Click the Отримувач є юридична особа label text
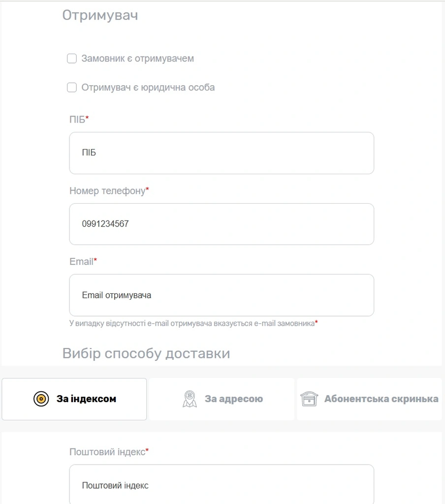Screen dimensions: 445x504 click(x=148, y=88)
